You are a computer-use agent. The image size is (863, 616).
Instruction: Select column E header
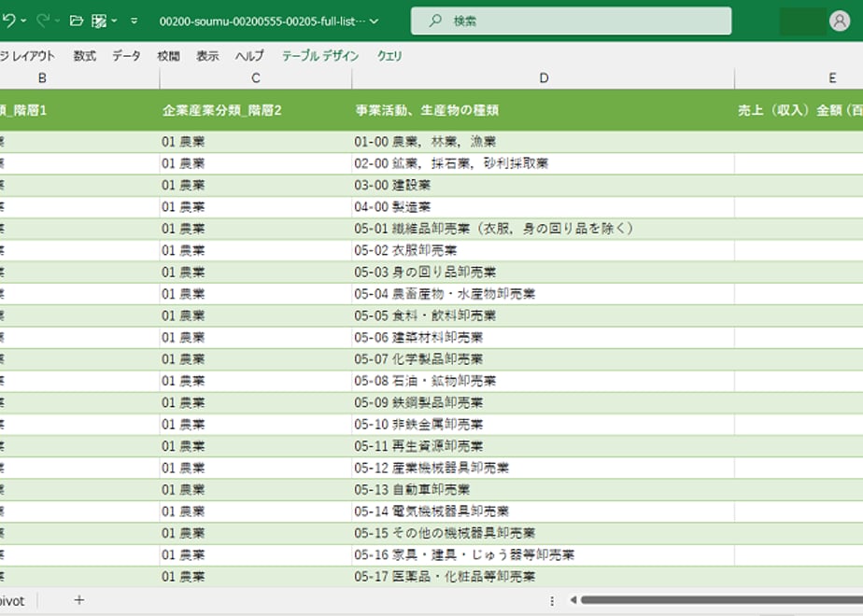pyautogui.click(x=799, y=78)
